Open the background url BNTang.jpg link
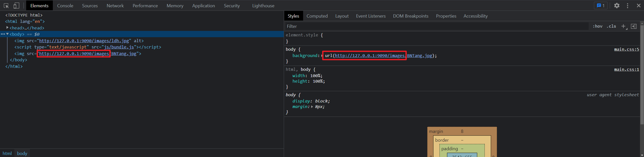The width and height of the screenshot is (644, 157). 383,56
